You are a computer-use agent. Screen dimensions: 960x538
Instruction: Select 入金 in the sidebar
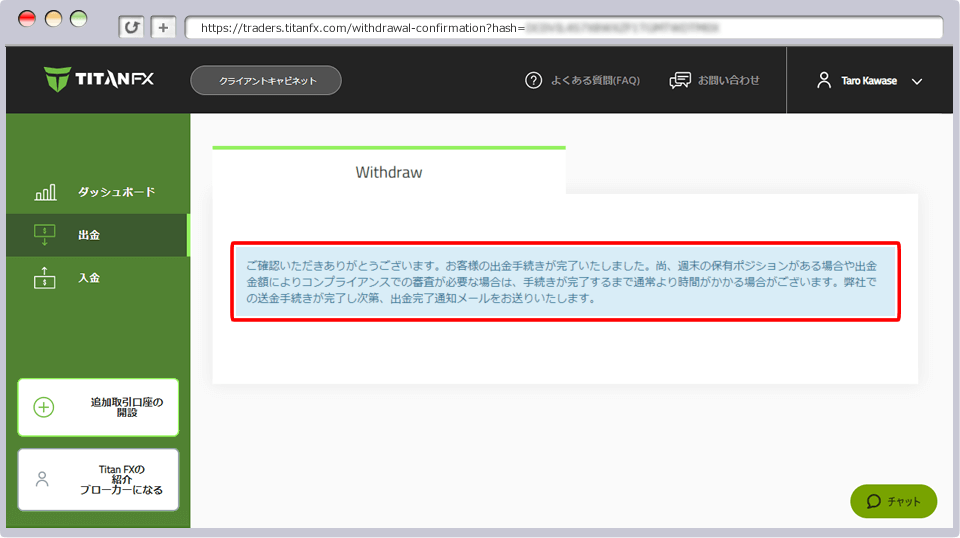tap(89, 278)
